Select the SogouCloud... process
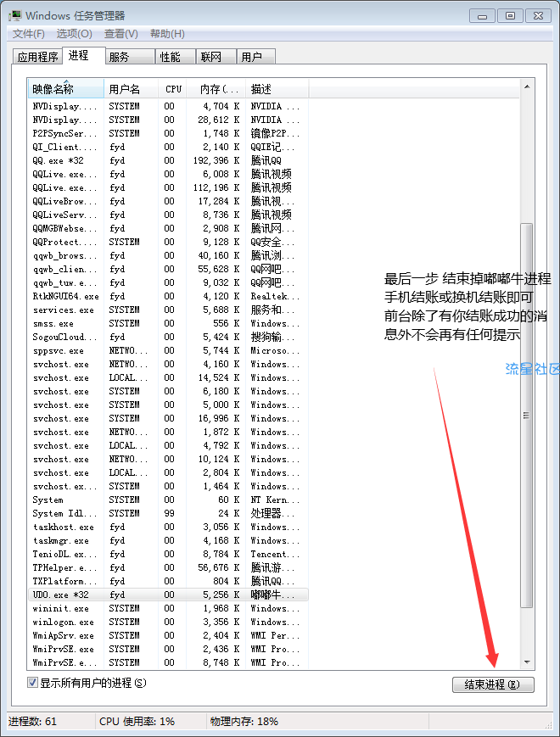Viewport: 560px width, 737px height. [x=168, y=337]
